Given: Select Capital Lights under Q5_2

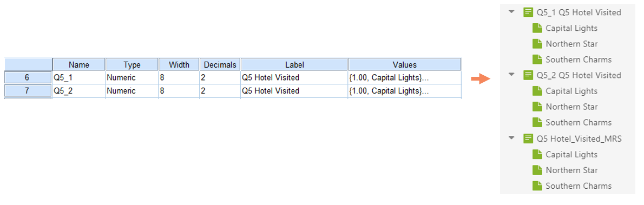Looking at the screenshot, I should 571,91.
